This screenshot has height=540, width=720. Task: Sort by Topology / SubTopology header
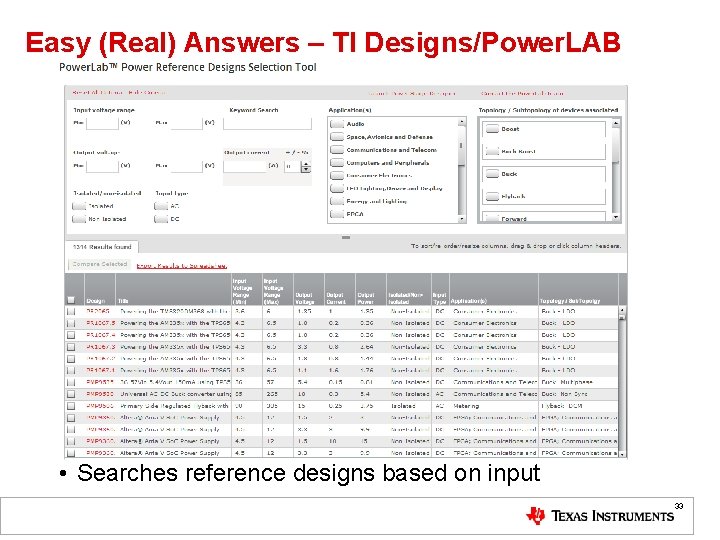pos(578,289)
